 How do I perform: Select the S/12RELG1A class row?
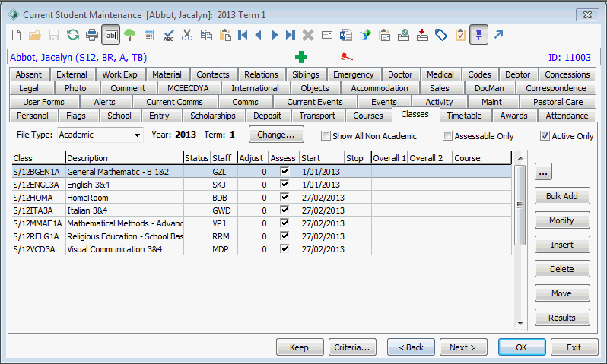click(262, 236)
